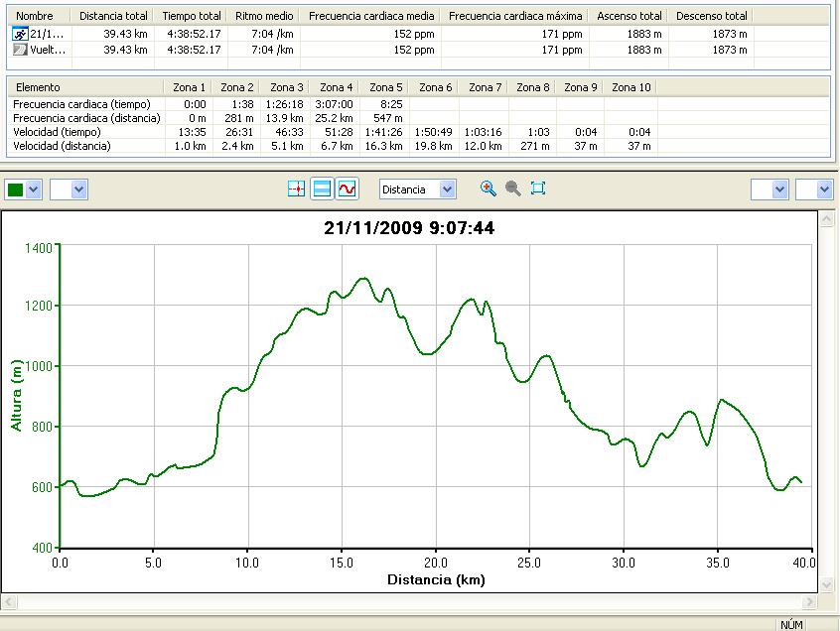The width and height of the screenshot is (840, 631).
Task: Toggle the zone bands display icon
Action: 322,189
